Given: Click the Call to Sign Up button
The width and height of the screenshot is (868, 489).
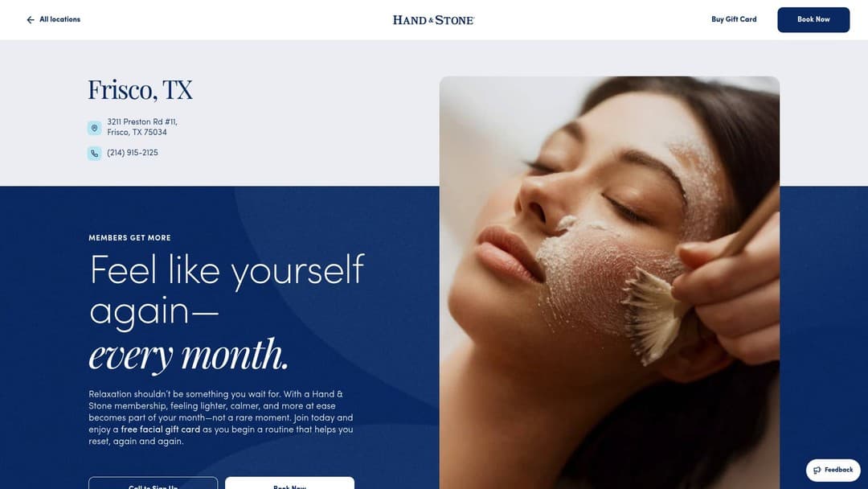Looking at the screenshot, I should pos(153,483).
